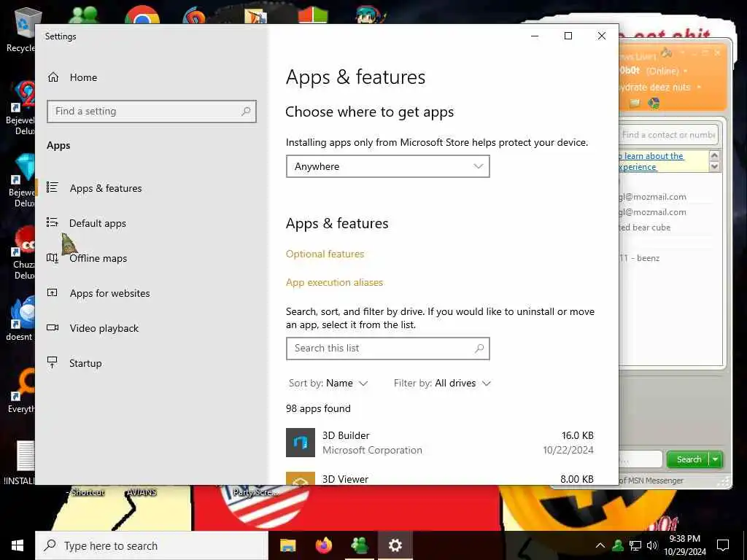Viewport: 747px width, 560px height.
Task: Open Windows Start menu
Action: click(18, 545)
